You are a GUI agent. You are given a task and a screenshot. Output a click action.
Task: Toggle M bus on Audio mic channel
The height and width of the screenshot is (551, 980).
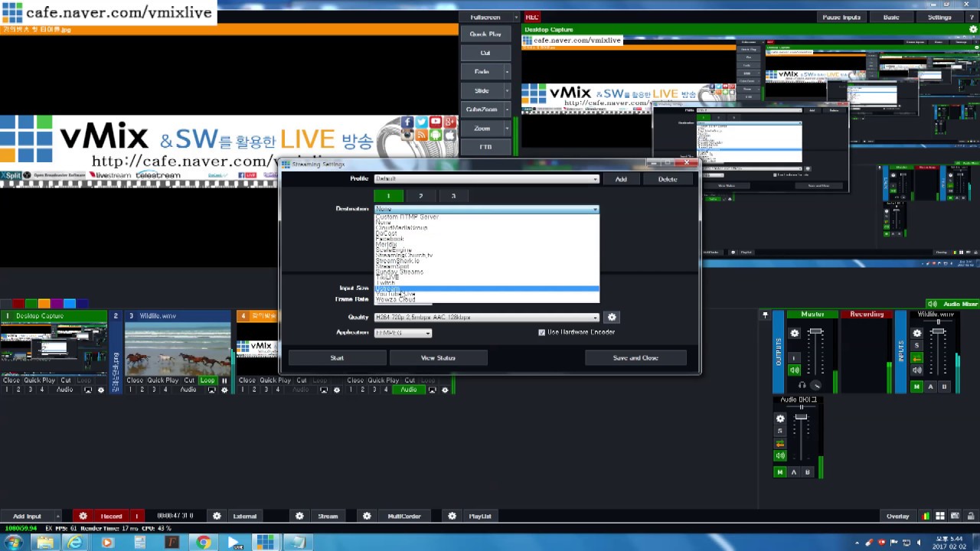(780, 472)
